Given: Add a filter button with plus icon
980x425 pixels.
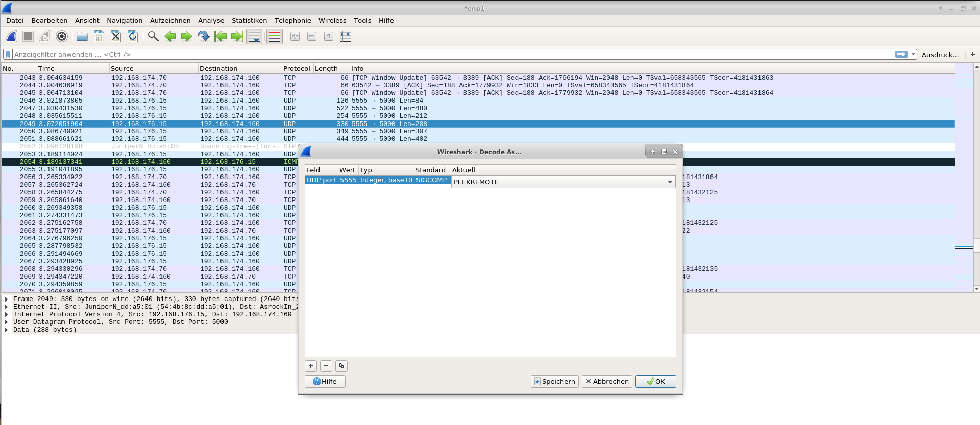Looking at the screenshot, I should pos(973,54).
